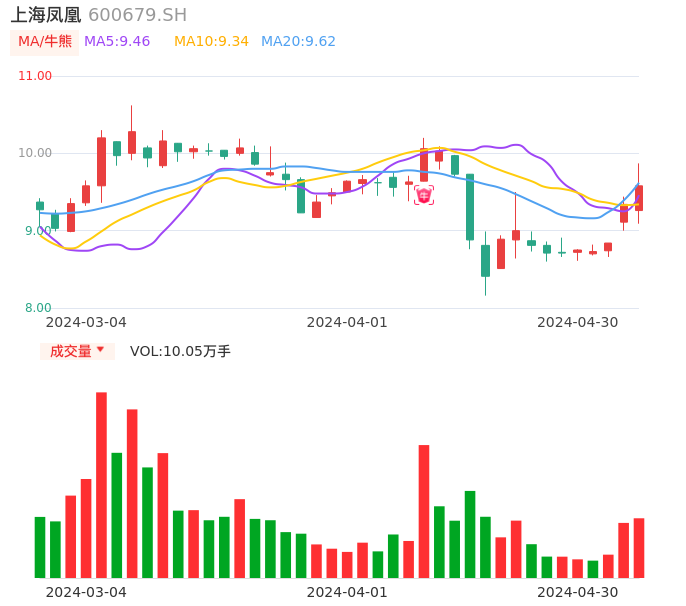Click the ticker code 600679.SH
Viewport: 686px width, 606px height.
(137, 15)
